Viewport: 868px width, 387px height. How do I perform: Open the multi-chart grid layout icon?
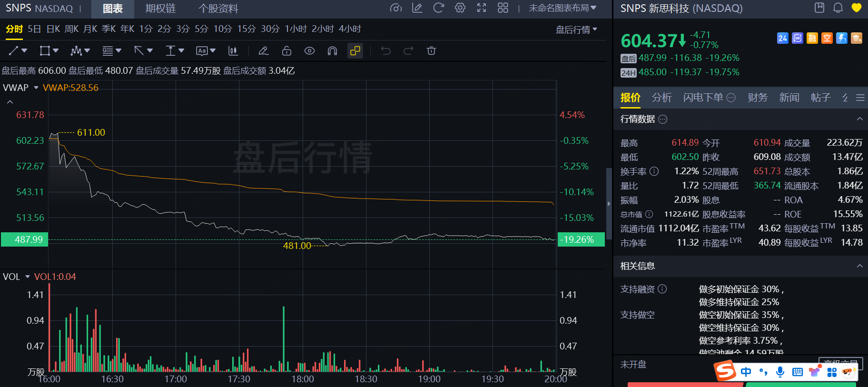tap(503, 8)
